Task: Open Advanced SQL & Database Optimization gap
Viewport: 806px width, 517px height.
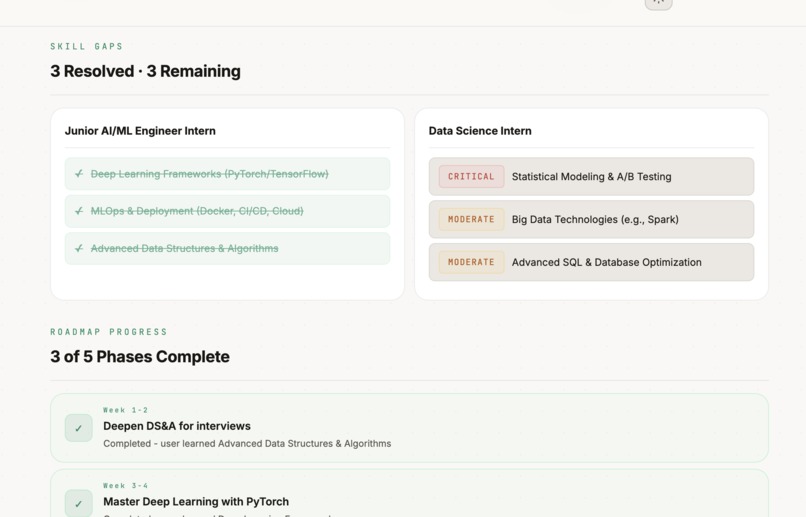Action: pos(592,262)
